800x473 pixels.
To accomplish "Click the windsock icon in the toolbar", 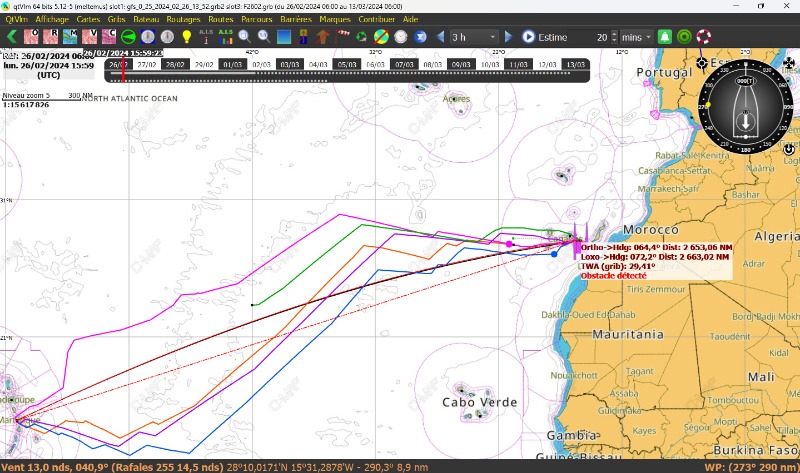I will pyautogui.click(x=343, y=37).
